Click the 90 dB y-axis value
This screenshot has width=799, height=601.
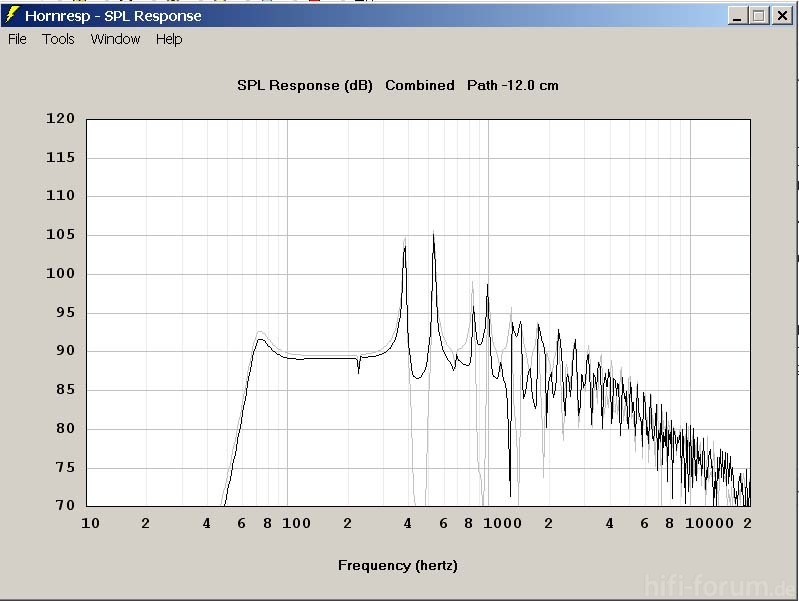point(65,351)
